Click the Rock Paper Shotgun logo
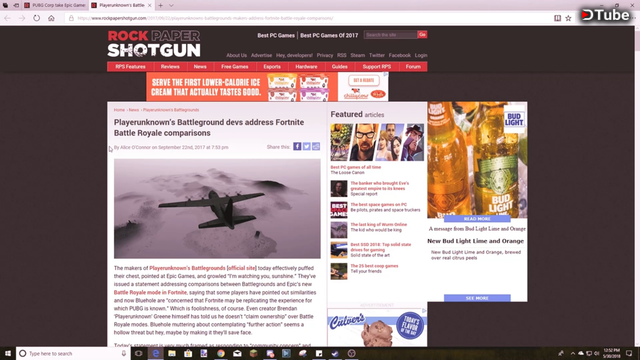This screenshot has width=640, height=360. [154, 44]
